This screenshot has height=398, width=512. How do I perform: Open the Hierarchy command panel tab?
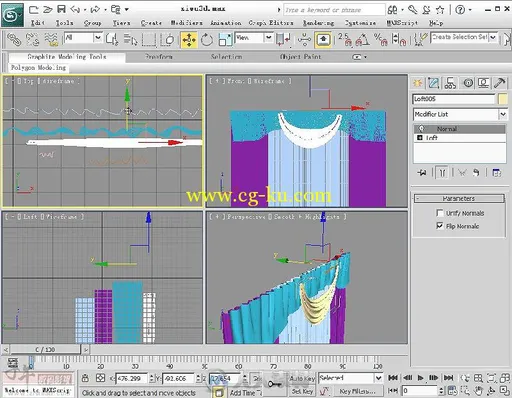coord(450,83)
